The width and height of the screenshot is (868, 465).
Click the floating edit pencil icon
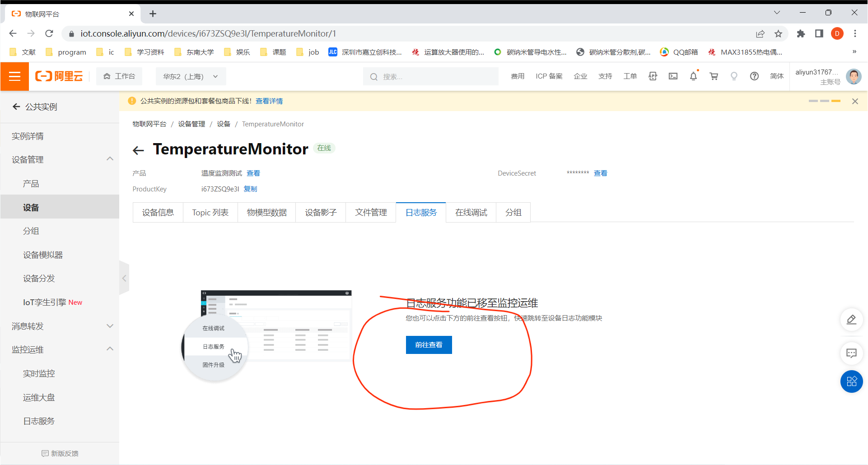851,320
